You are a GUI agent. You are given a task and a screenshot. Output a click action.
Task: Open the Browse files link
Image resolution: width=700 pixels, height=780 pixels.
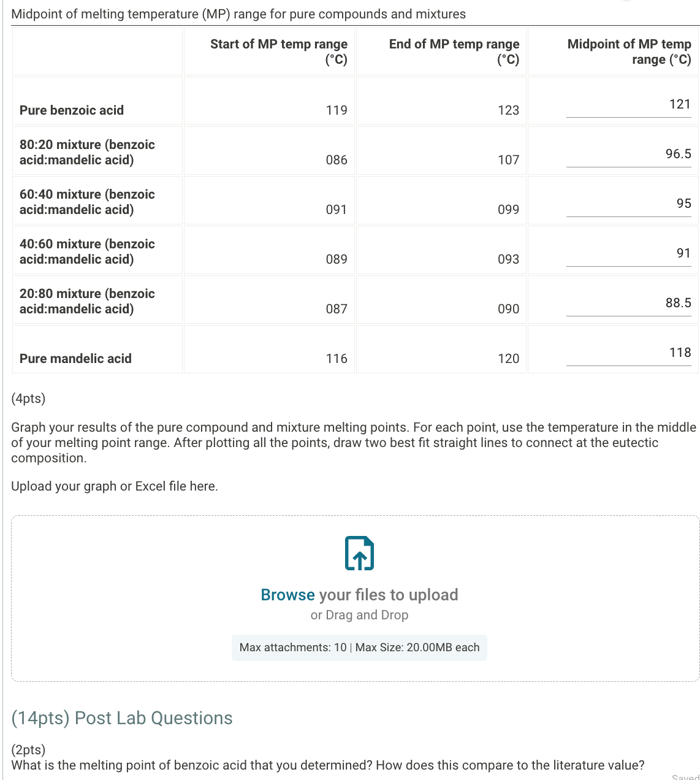[x=287, y=594]
